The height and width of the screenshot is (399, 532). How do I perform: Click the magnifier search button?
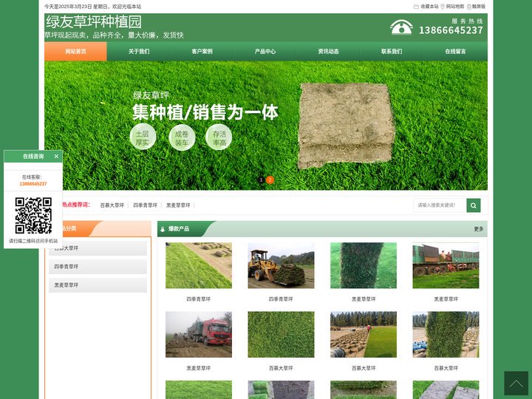[474, 205]
